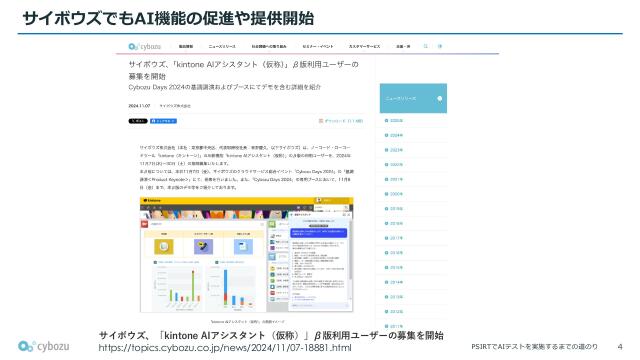Click the blue Facebook share button

(x=163, y=121)
